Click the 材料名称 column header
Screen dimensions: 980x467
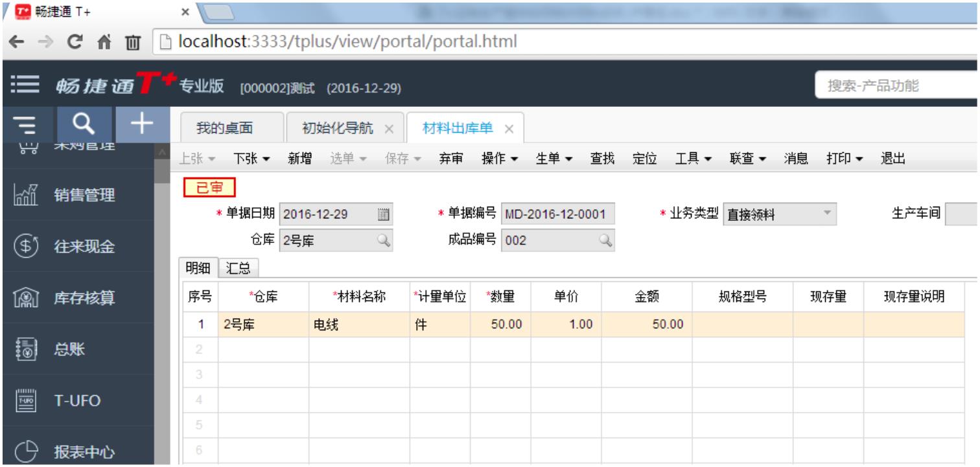pos(359,297)
